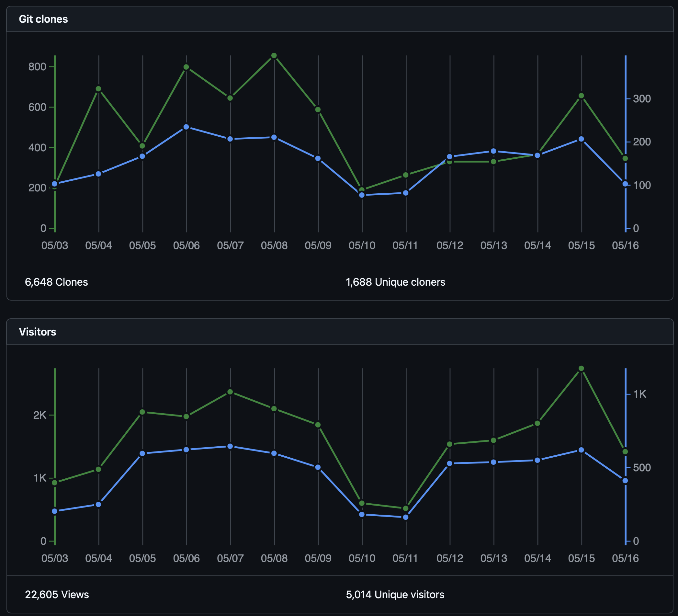678x616 pixels.
Task: Click the green views peak point for 05/15
Action: (581, 368)
